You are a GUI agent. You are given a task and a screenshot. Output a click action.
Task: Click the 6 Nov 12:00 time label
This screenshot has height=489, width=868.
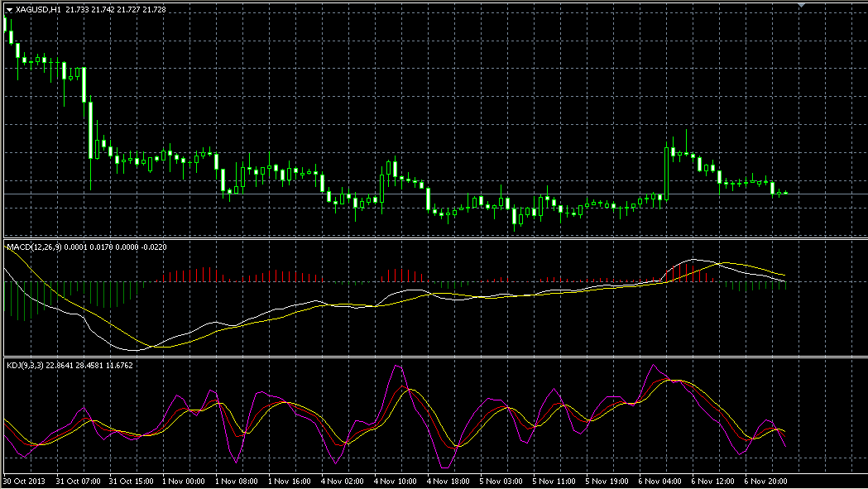(x=713, y=482)
